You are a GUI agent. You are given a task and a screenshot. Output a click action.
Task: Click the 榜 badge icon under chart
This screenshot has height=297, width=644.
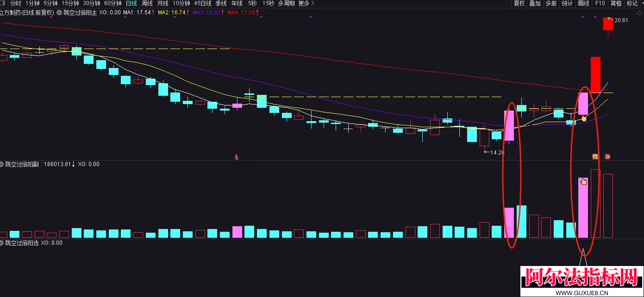(x=595, y=157)
